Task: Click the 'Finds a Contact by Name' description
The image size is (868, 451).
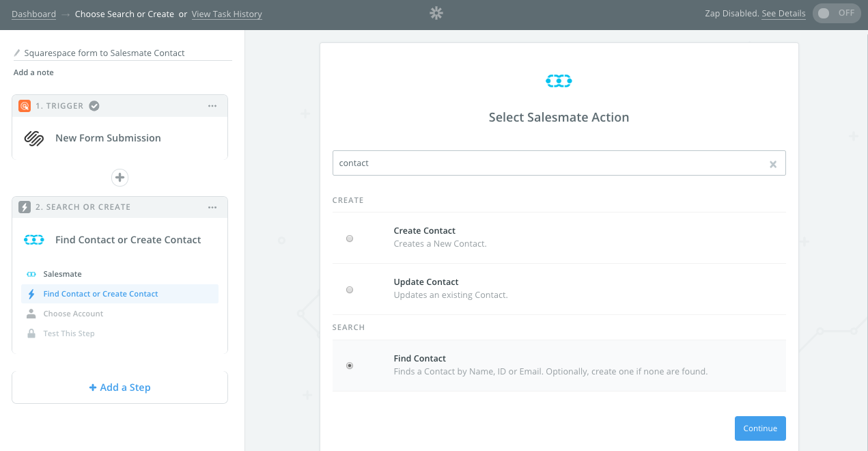Action: click(x=550, y=372)
